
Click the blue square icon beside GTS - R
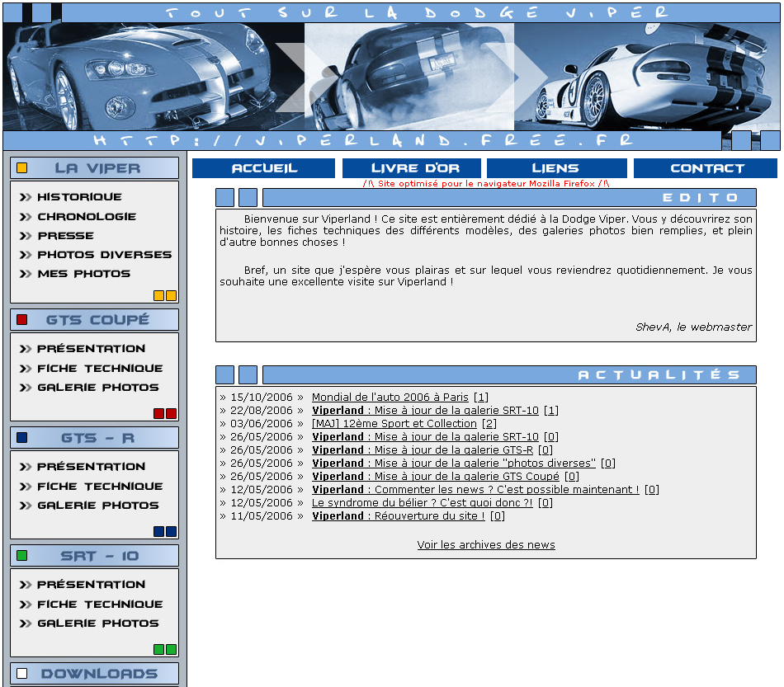[x=22, y=438]
